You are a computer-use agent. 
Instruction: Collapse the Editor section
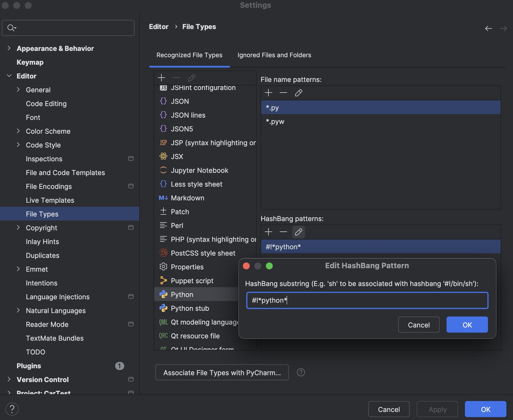(x=9, y=76)
